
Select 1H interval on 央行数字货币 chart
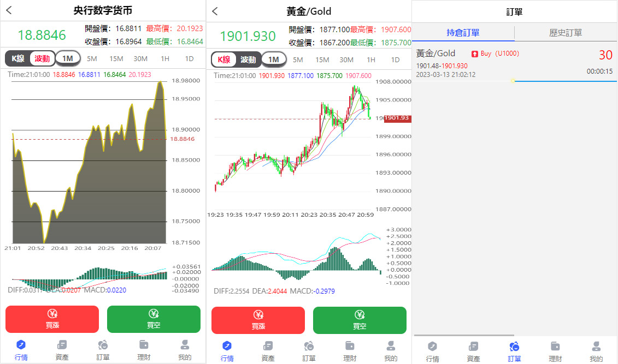tap(165, 58)
